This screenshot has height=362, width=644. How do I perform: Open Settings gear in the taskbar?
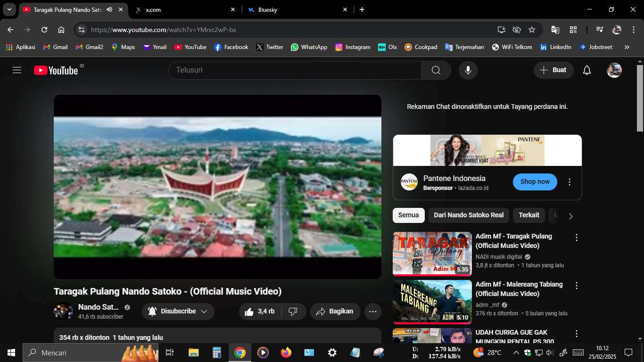pos(332,353)
